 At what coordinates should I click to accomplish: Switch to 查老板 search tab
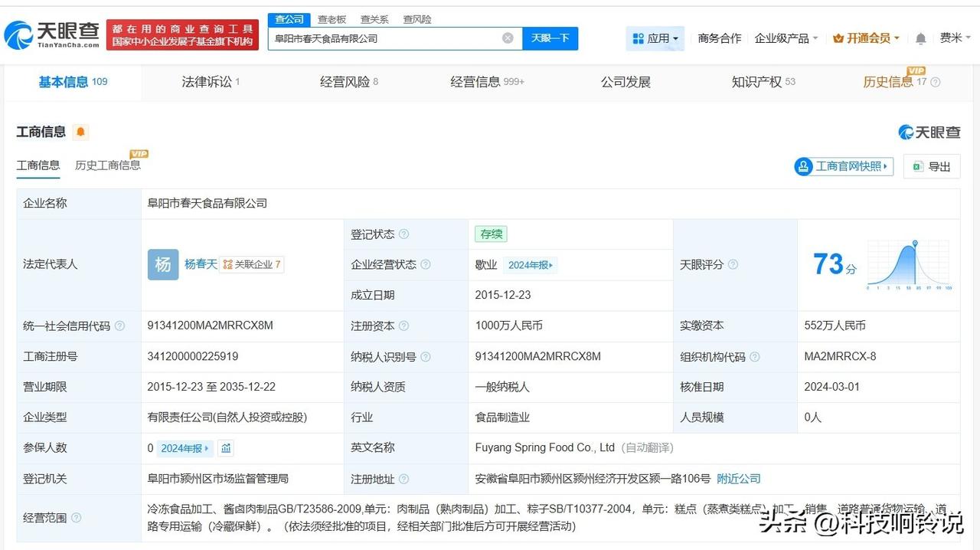pos(332,19)
